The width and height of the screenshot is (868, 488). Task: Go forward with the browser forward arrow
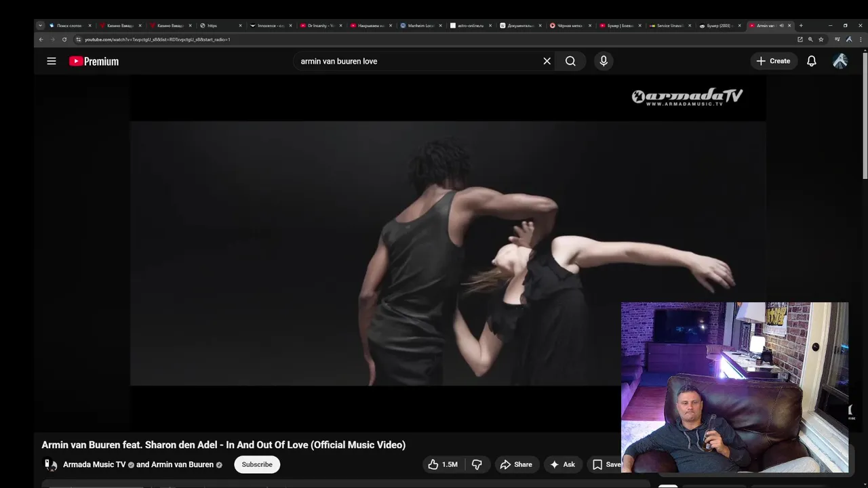pos(52,39)
